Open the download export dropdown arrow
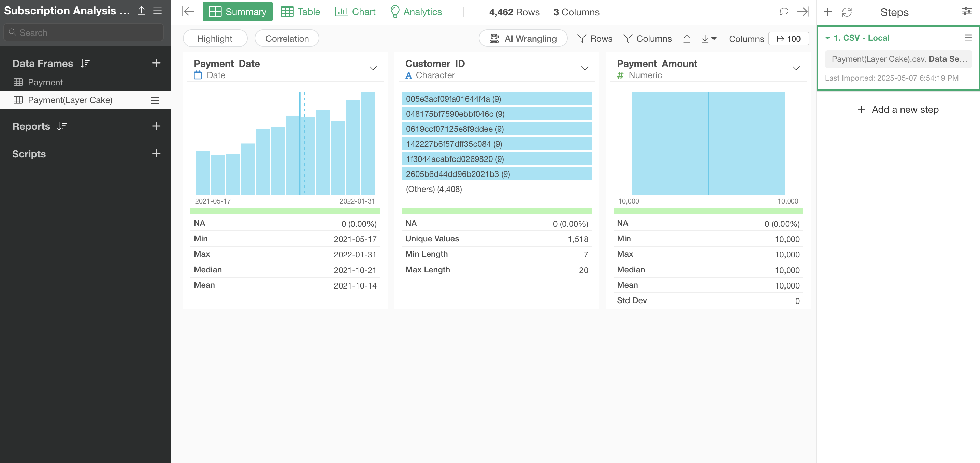The height and width of the screenshot is (463, 980). click(x=714, y=39)
